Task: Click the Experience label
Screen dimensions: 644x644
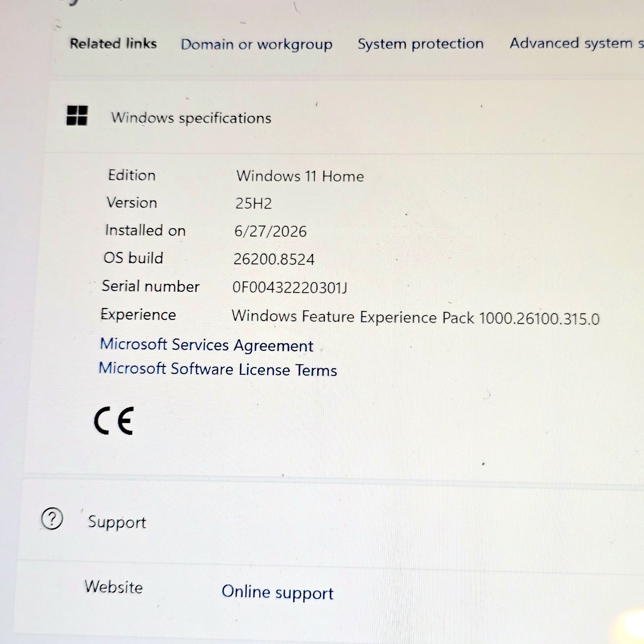Action: [138, 315]
